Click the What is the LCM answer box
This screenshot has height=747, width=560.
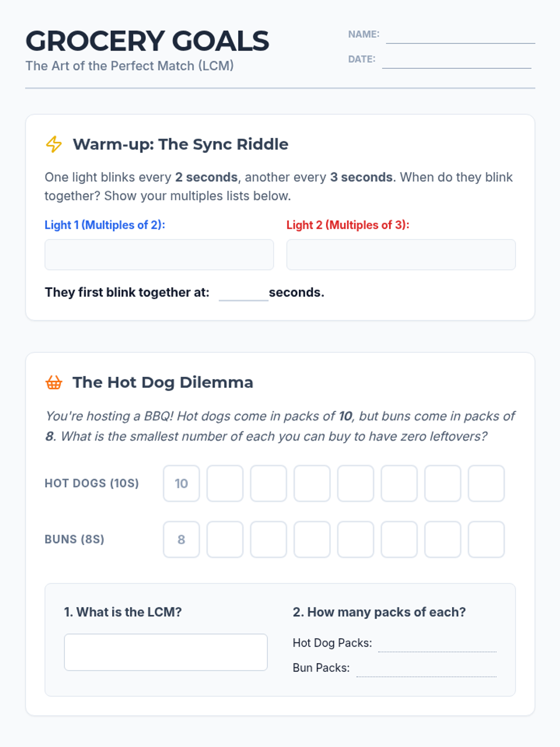tap(166, 652)
